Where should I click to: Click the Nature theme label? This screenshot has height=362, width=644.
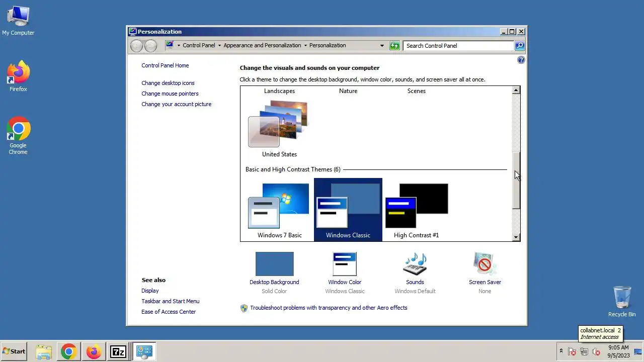coord(348,91)
